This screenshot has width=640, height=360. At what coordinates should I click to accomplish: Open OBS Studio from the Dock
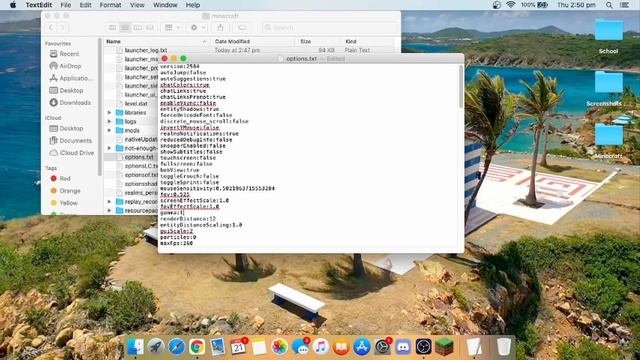[x=424, y=347]
